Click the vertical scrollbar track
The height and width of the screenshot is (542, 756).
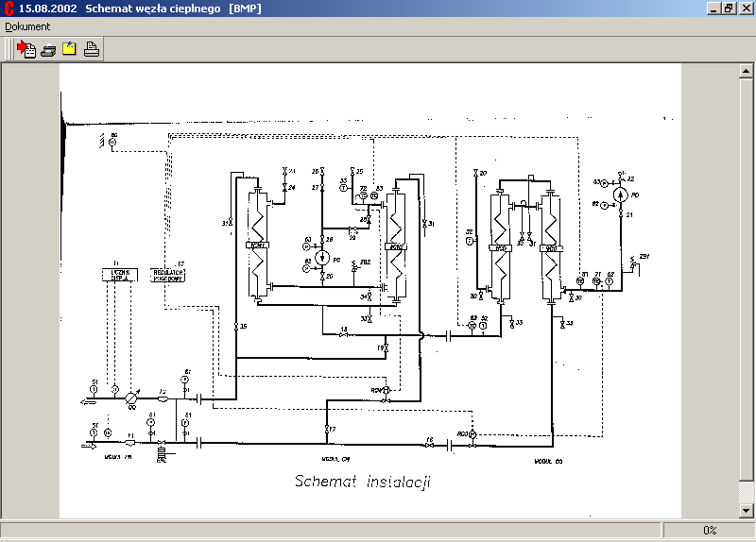click(747, 283)
